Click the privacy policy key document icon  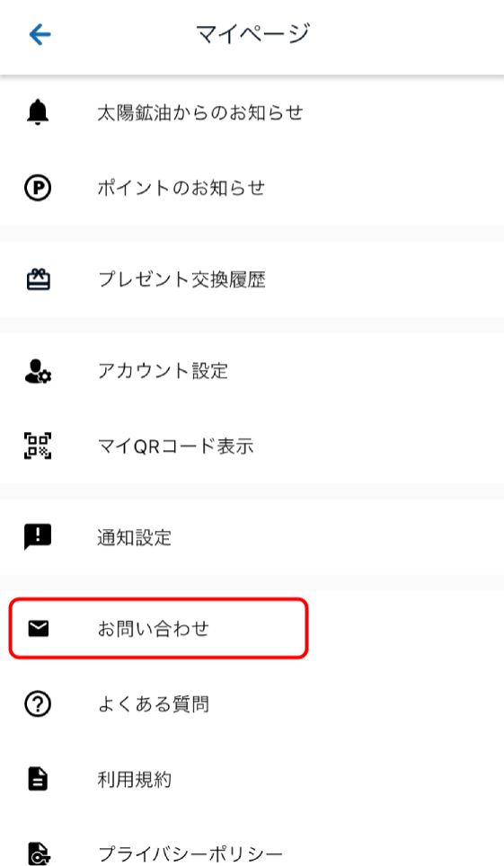point(38,853)
